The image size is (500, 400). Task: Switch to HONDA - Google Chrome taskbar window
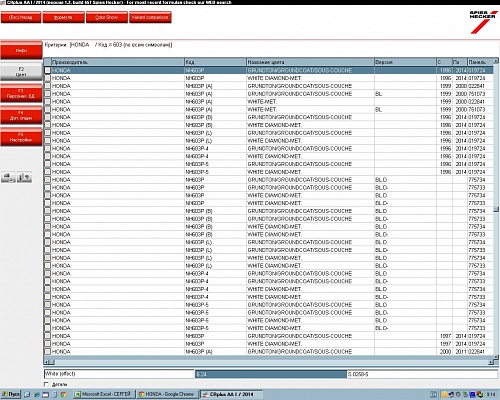167,394
